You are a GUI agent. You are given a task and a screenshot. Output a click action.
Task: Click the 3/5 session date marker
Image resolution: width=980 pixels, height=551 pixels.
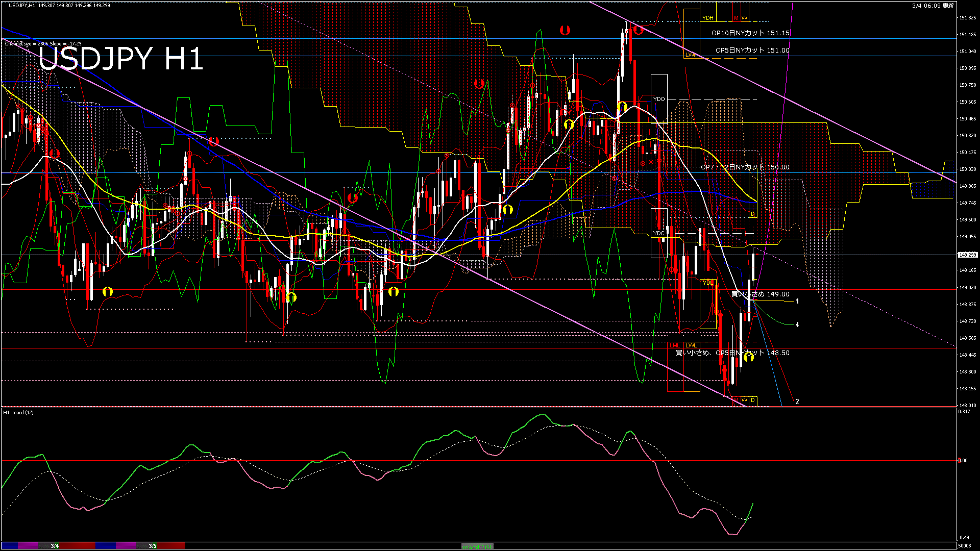[x=153, y=546]
